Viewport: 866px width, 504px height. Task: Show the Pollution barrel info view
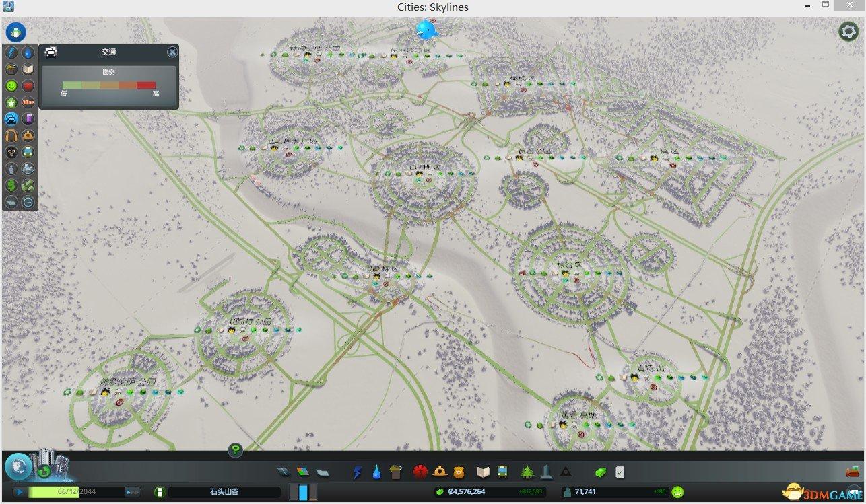click(x=28, y=119)
